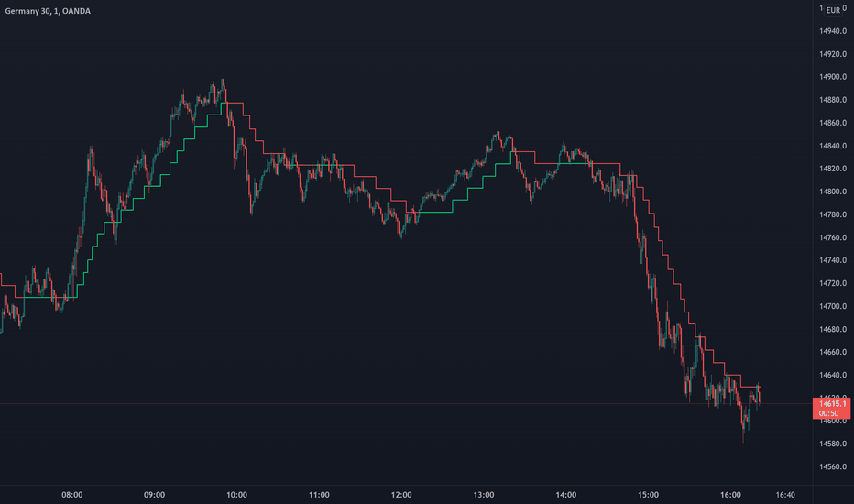Click the Germany 30, 1, OANDA title
This screenshot has width=854, height=504.
tap(48, 11)
